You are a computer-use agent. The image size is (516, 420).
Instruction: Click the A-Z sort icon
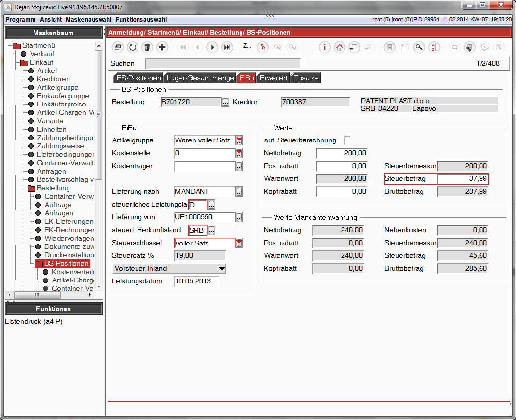[434, 47]
